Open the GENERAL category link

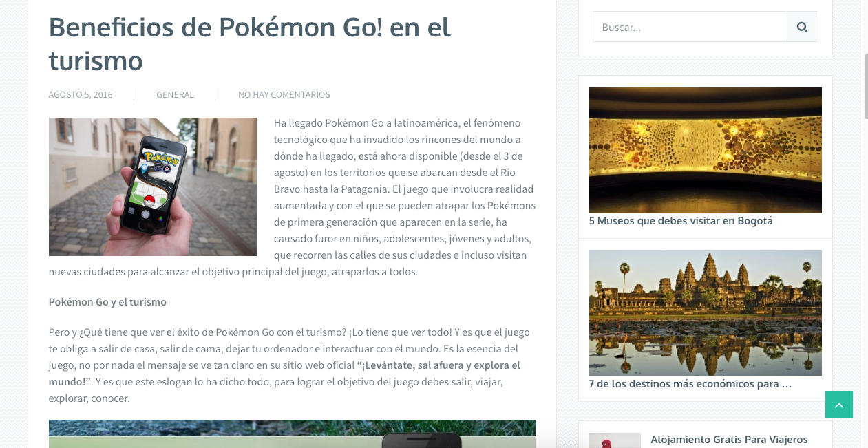click(x=175, y=94)
